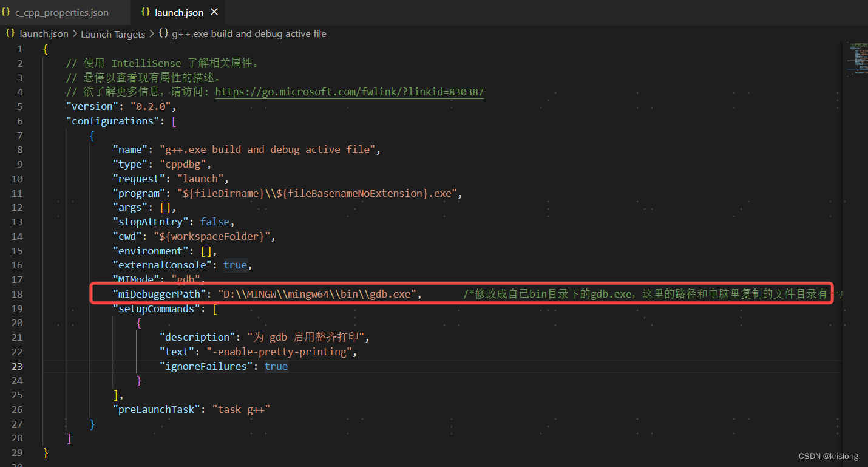Click the true value of externalConsole
This screenshot has height=467, width=868.
point(235,265)
